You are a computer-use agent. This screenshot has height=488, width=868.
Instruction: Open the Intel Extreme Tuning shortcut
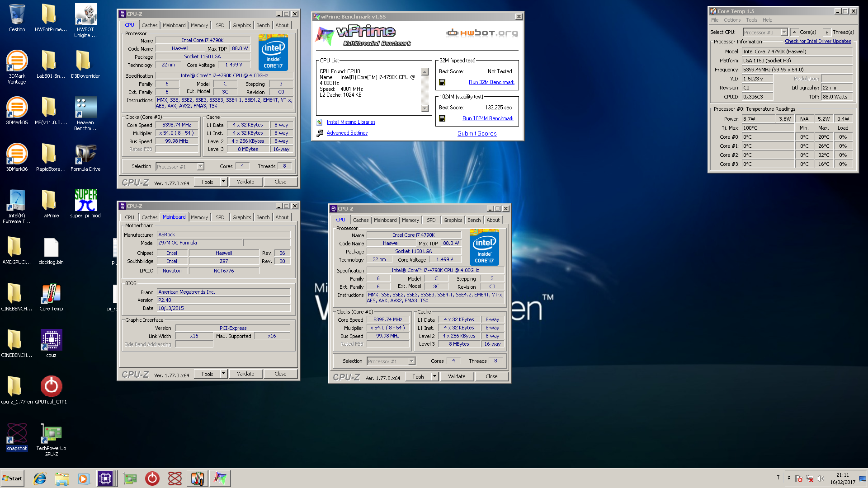(x=17, y=207)
